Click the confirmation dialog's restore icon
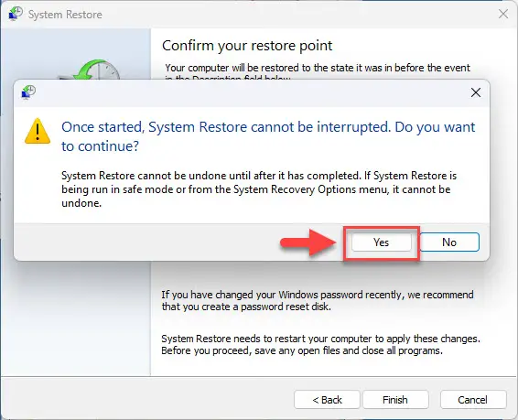Image resolution: width=518 pixels, height=420 pixels. (x=28, y=92)
